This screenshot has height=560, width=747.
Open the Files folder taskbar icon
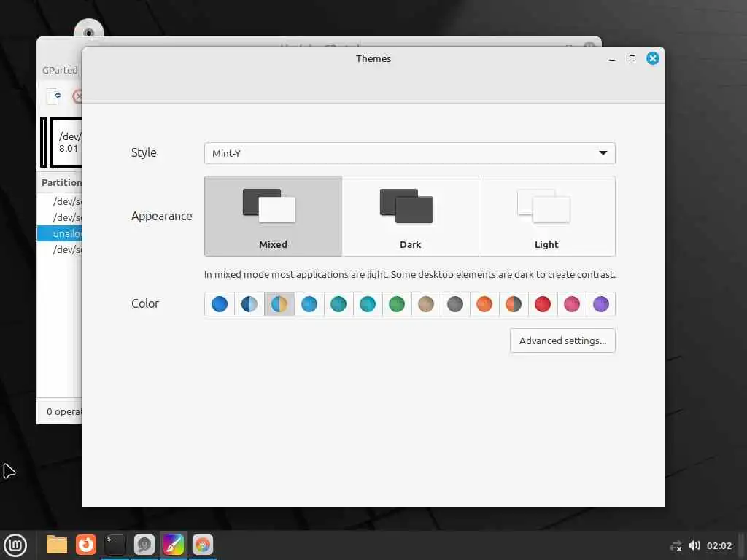[x=57, y=545]
